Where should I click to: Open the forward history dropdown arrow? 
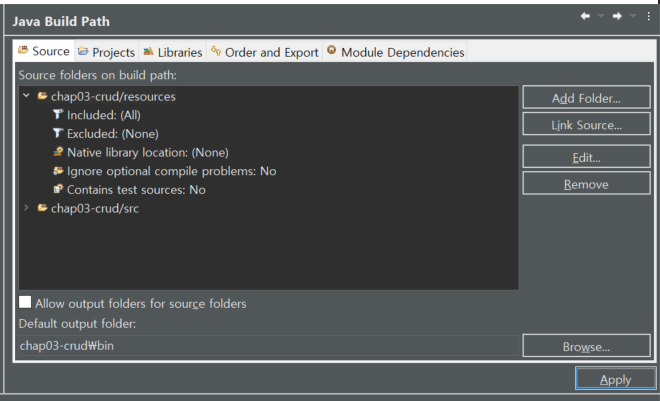[x=633, y=16]
